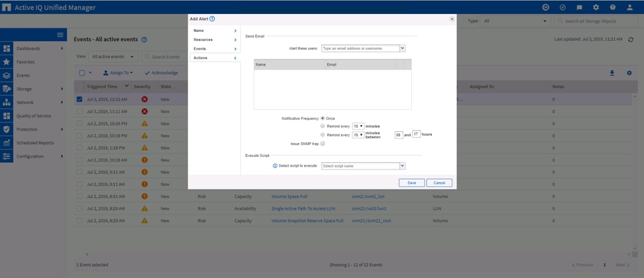
Task: Click the Save button
Action: (x=411, y=183)
